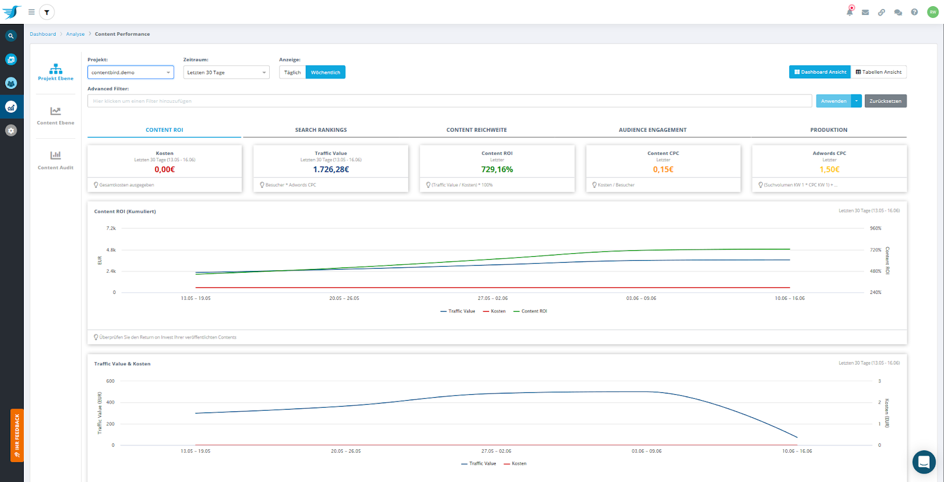Open the settings gear in left sidebar
Image resolution: width=944 pixels, height=482 pixels.
click(11, 131)
